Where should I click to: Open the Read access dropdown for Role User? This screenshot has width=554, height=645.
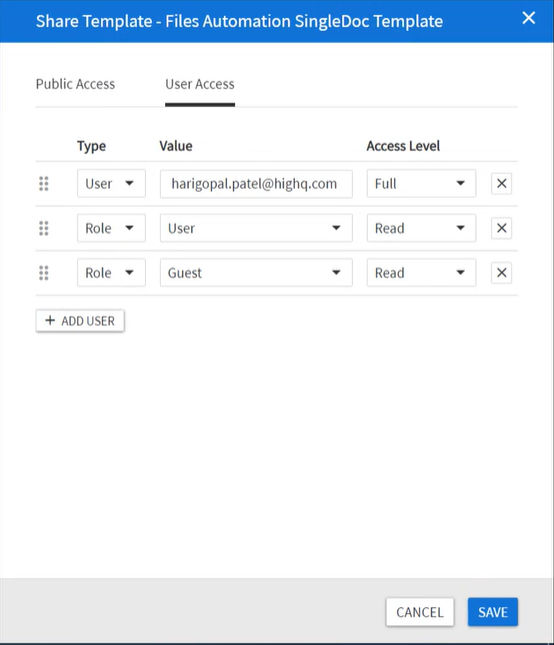tap(421, 228)
